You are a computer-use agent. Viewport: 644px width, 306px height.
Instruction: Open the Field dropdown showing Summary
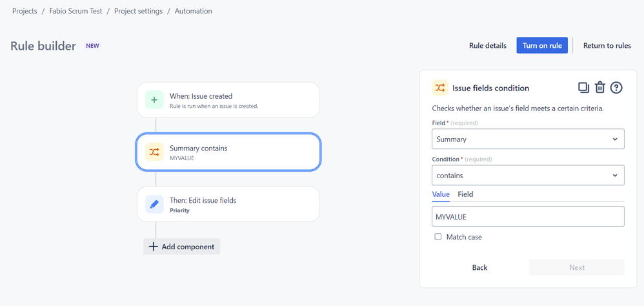click(x=528, y=139)
